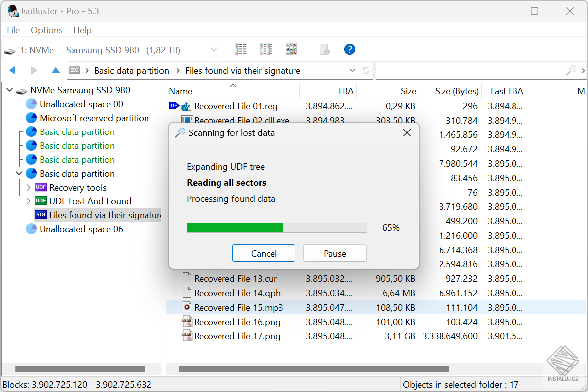Click the SIG icon of Files found via signature
588x392 pixels.
pyautogui.click(x=41, y=215)
